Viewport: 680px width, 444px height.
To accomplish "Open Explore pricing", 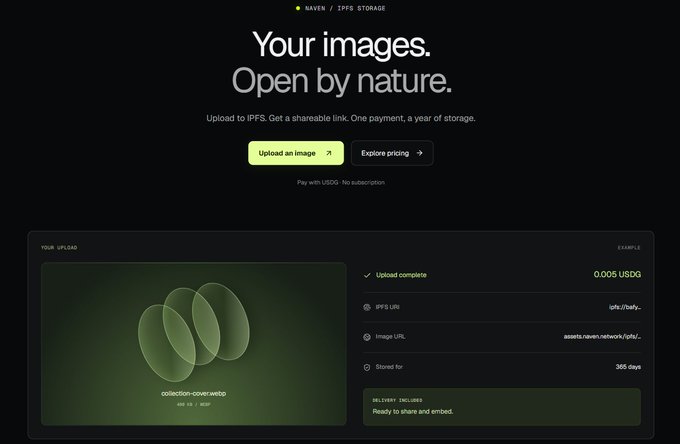I will (x=392, y=153).
